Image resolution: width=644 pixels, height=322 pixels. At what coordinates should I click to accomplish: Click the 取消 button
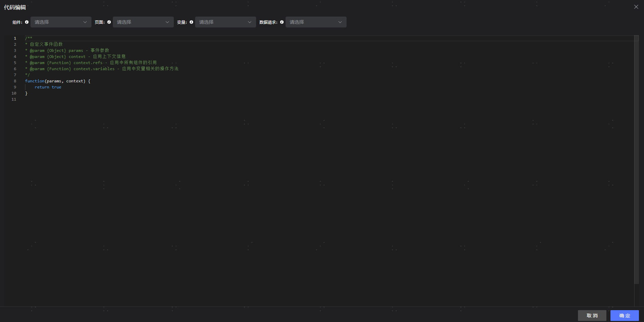[592, 316]
